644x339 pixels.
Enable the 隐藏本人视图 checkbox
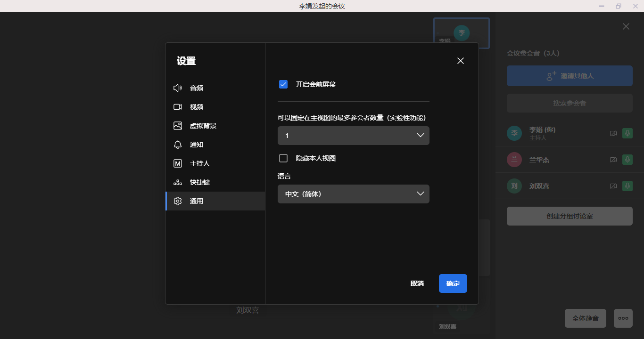point(283,158)
